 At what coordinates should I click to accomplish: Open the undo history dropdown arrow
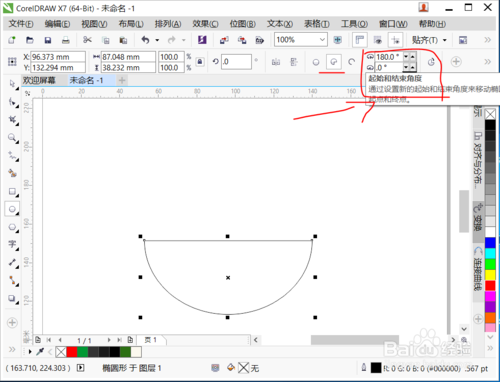coord(157,40)
